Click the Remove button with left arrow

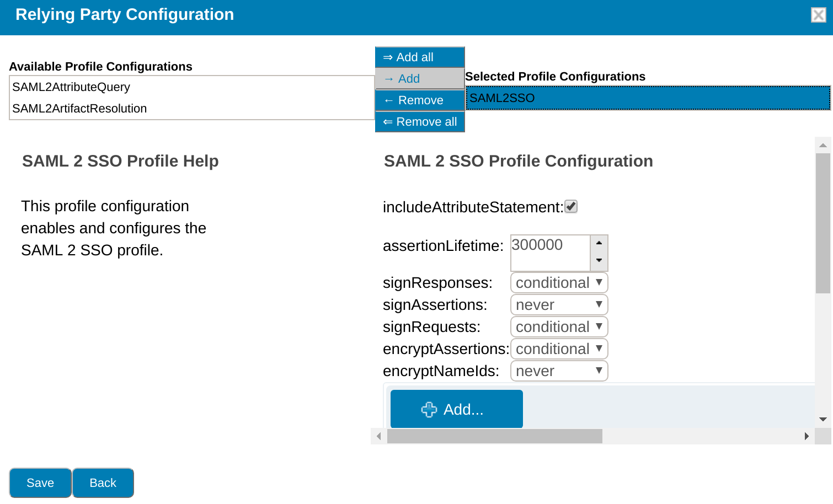point(420,100)
